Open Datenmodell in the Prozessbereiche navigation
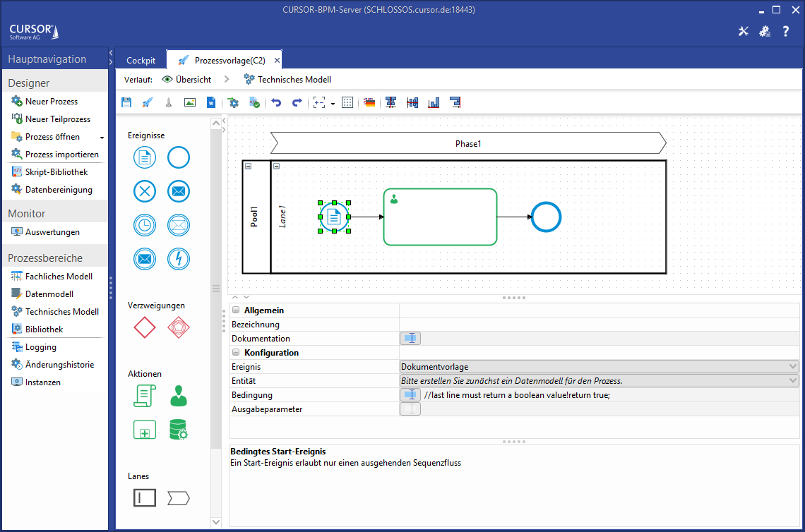The image size is (805, 532). click(x=49, y=294)
